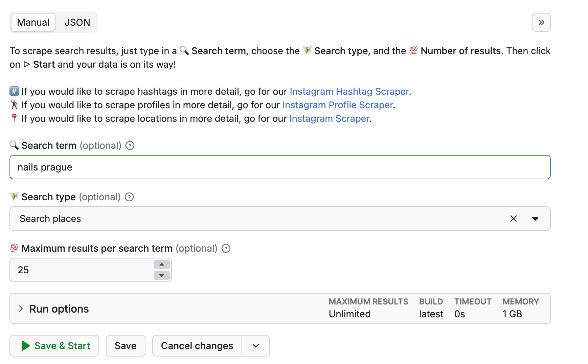Click the green play icon in Save & Start
Viewport: 588px width, 364px height.
[26, 346]
